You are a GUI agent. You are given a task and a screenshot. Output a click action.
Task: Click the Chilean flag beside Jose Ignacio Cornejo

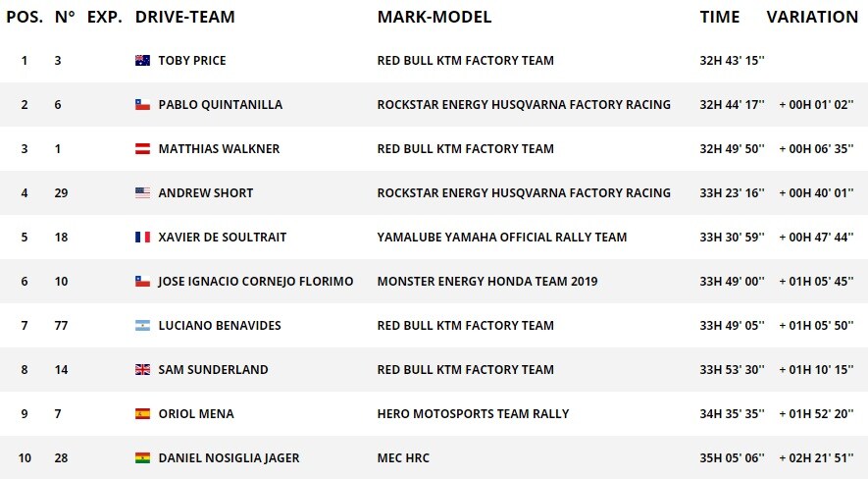point(142,281)
